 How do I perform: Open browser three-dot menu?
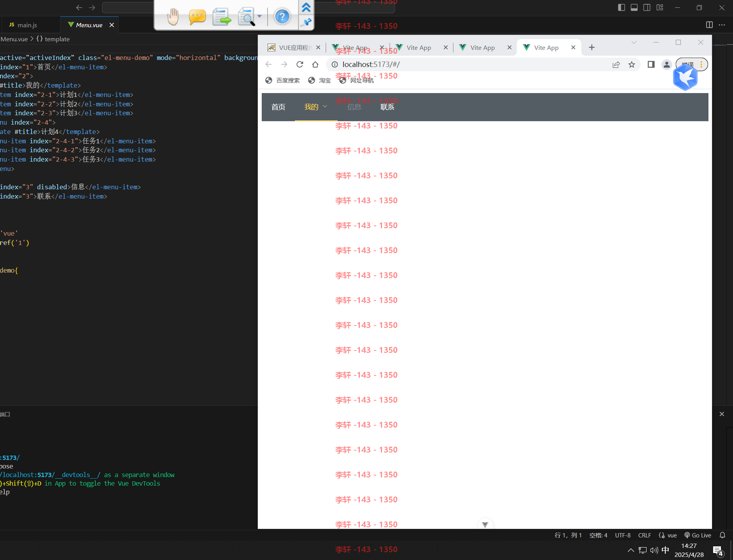tap(701, 64)
